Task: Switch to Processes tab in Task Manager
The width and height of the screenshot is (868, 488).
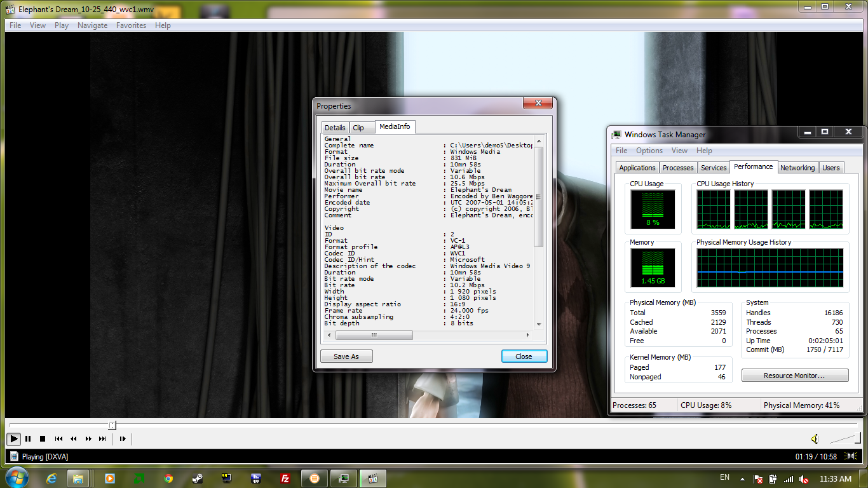Action: click(x=678, y=168)
